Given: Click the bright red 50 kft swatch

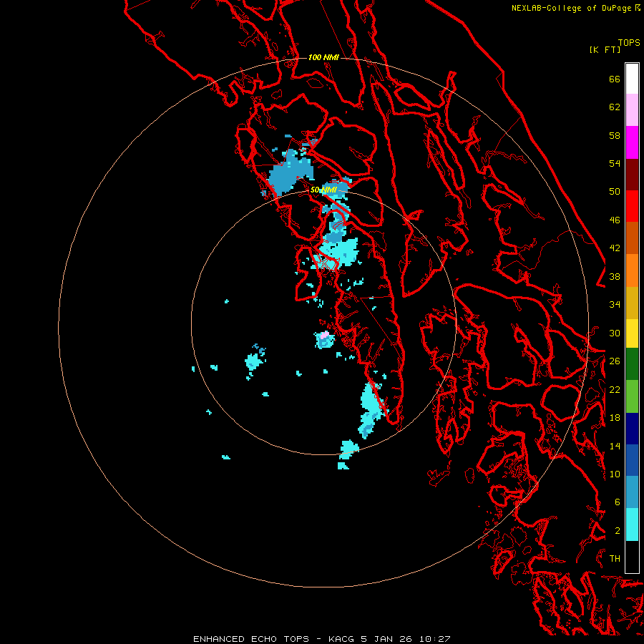Looking at the screenshot, I should (632, 206).
